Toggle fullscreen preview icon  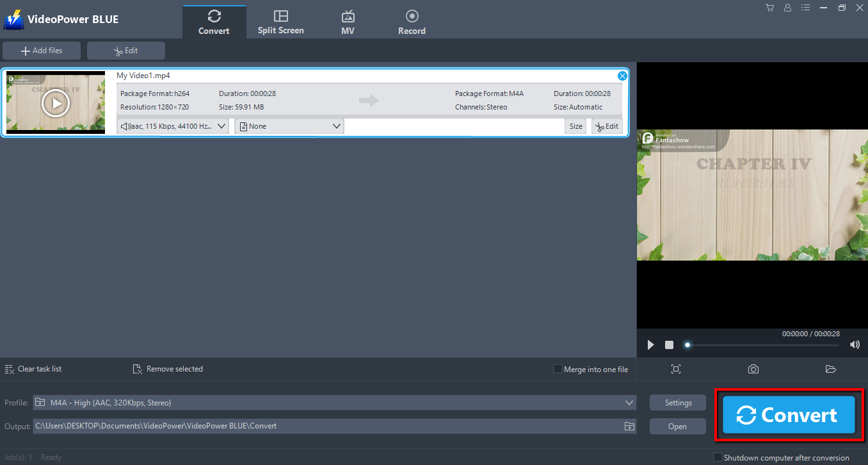tap(676, 369)
